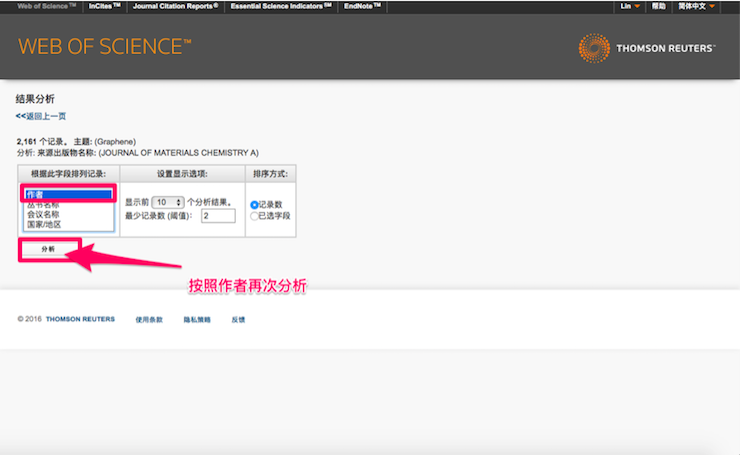Go to the EndNote tab

[361, 6]
